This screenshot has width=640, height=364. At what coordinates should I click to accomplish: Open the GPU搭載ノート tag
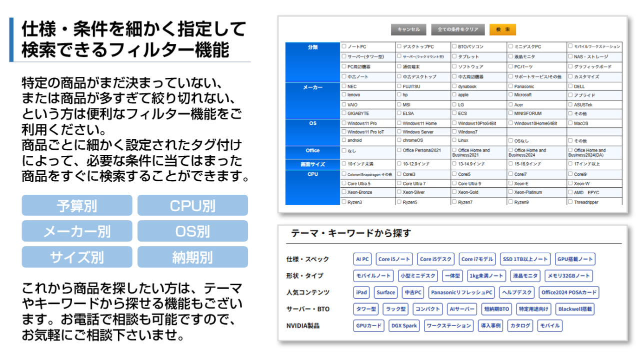click(x=575, y=259)
